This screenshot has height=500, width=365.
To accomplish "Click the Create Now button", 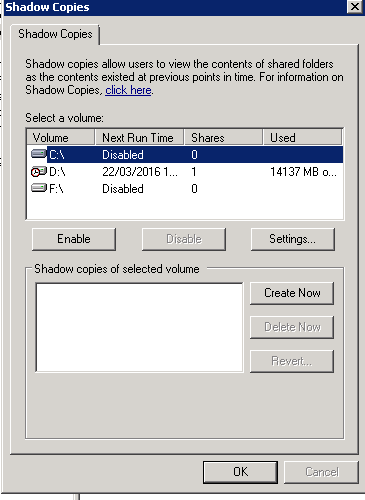I will pyautogui.click(x=292, y=293).
